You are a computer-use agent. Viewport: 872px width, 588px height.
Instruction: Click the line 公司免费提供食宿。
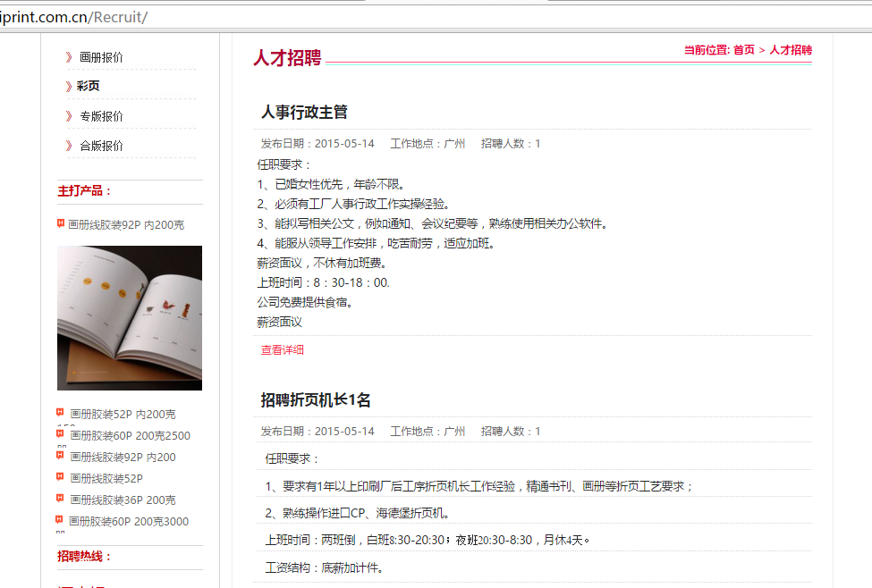point(305,303)
